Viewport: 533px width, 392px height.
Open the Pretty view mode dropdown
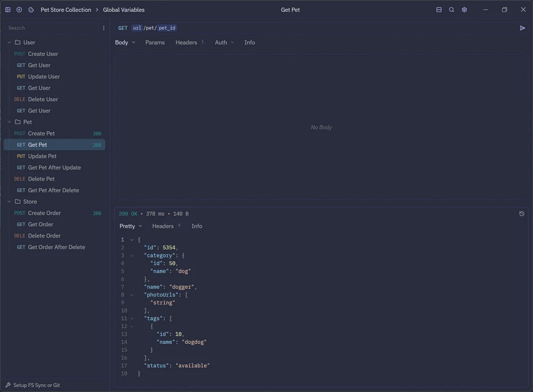click(131, 226)
